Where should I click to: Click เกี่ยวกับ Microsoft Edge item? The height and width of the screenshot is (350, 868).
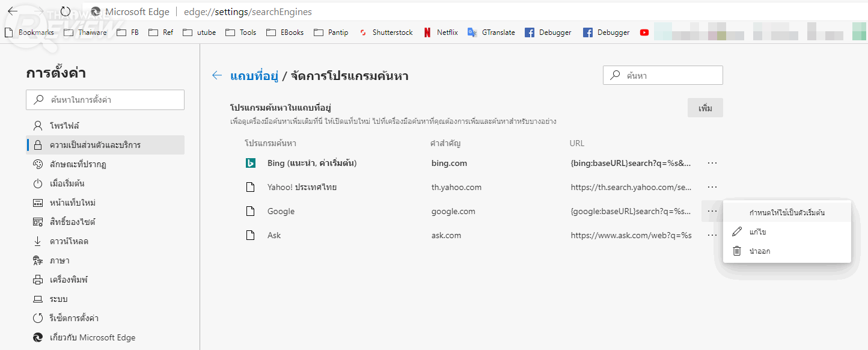point(92,337)
